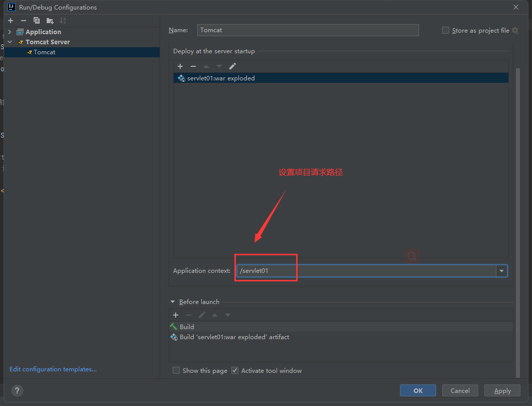The width and height of the screenshot is (532, 406).
Task: Focus the Name input field
Action: [x=308, y=30]
